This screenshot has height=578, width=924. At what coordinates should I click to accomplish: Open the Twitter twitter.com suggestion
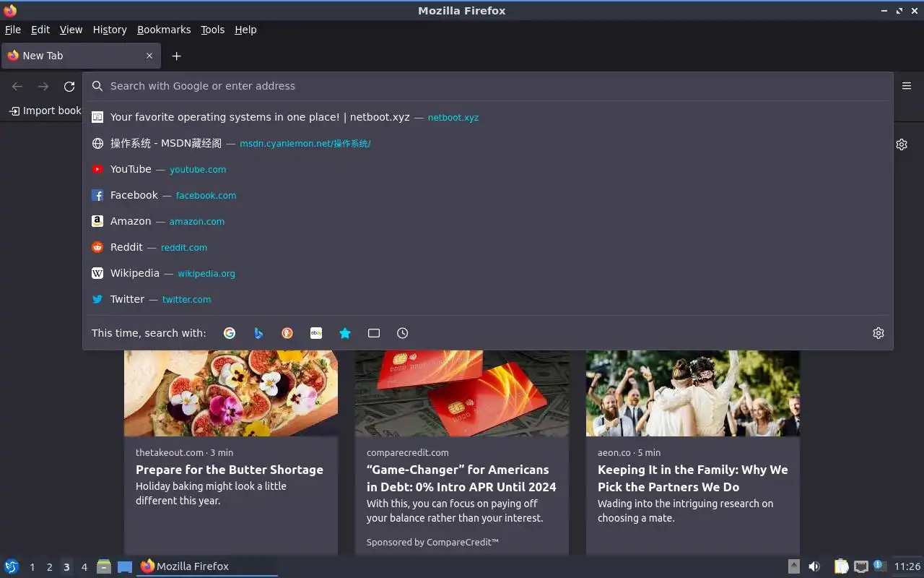coord(488,299)
